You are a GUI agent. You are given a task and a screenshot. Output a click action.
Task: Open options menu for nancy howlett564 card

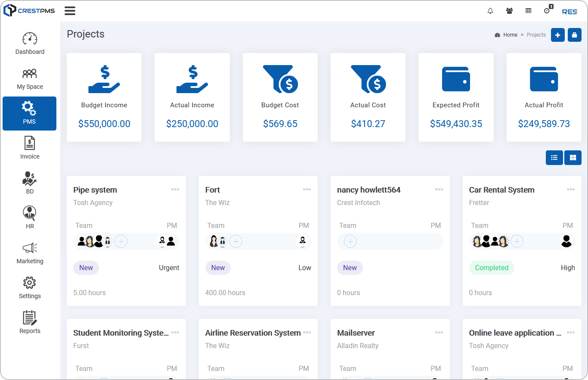[439, 190]
